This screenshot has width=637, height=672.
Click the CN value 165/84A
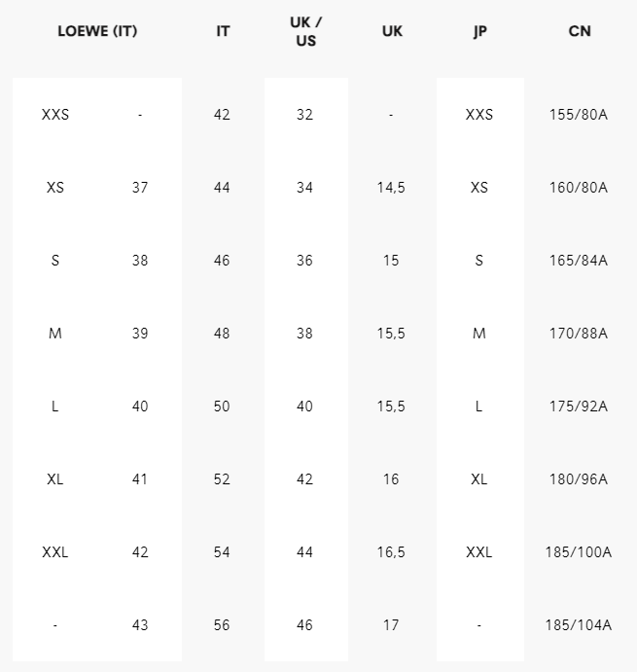[579, 261]
